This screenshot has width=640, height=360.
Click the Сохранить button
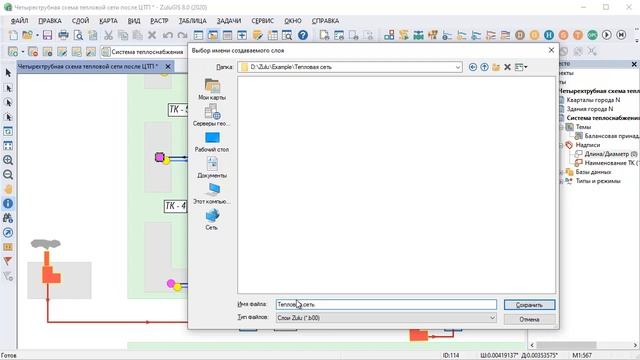529,305
